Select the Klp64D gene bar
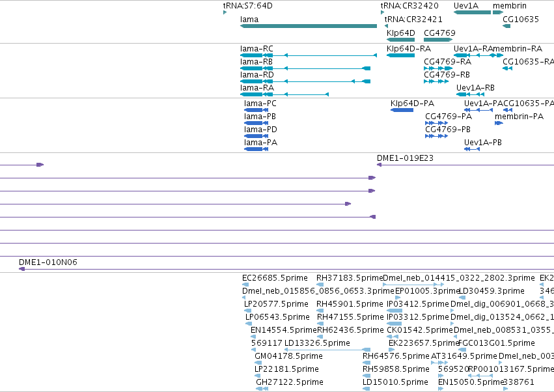 click(x=400, y=40)
